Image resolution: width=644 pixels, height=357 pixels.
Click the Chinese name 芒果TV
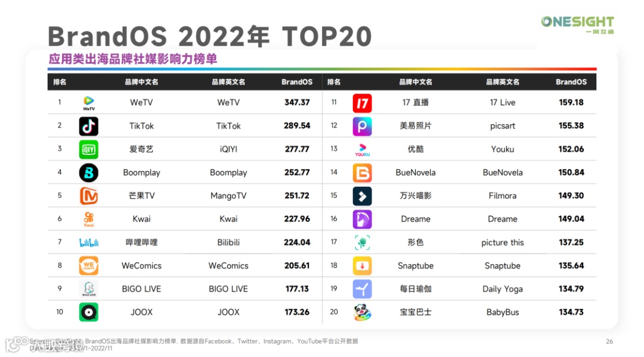(x=141, y=196)
